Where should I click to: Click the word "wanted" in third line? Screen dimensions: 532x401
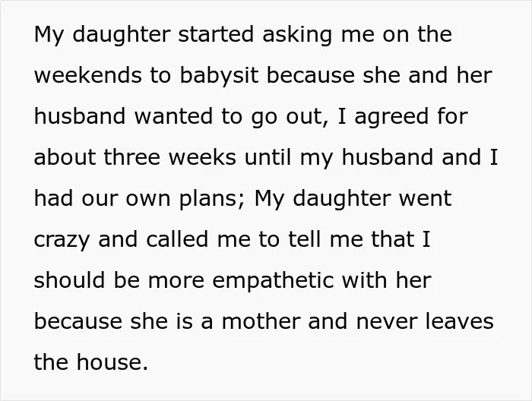click(x=174, y=116)
